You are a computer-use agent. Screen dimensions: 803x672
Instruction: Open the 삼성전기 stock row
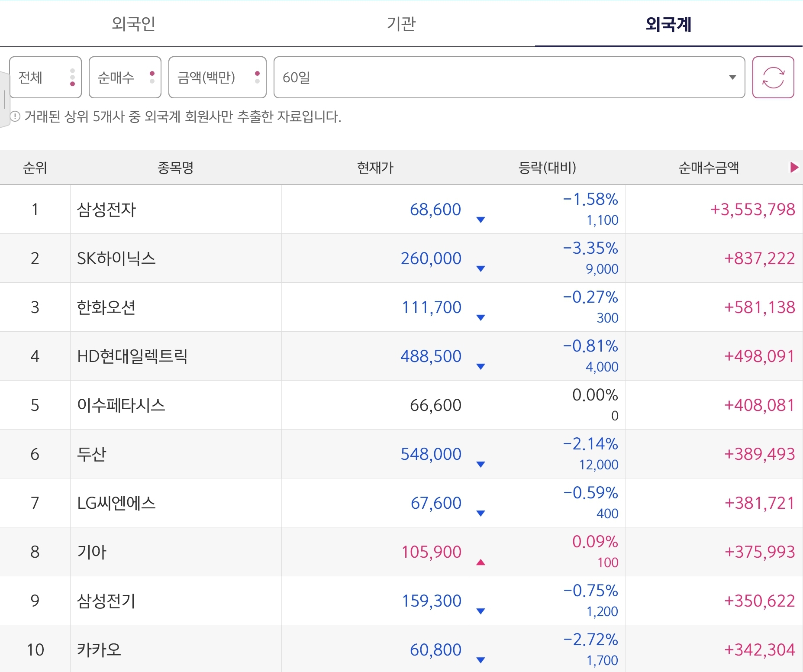[x=401, y=601]
